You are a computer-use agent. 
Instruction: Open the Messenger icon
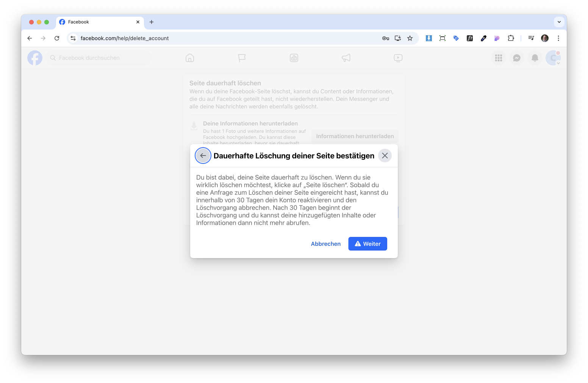coord(516,58)
